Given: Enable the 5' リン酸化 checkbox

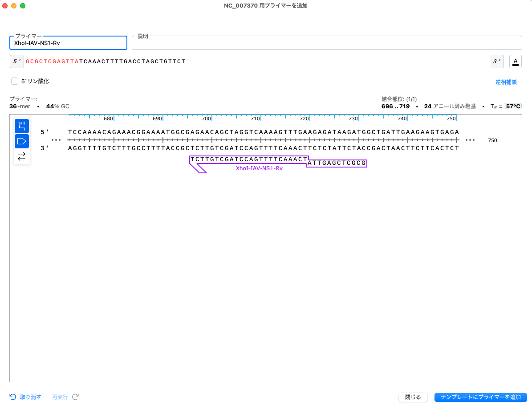Looking at the screenshot, I should pyautogui.click(x=14, y=81).
